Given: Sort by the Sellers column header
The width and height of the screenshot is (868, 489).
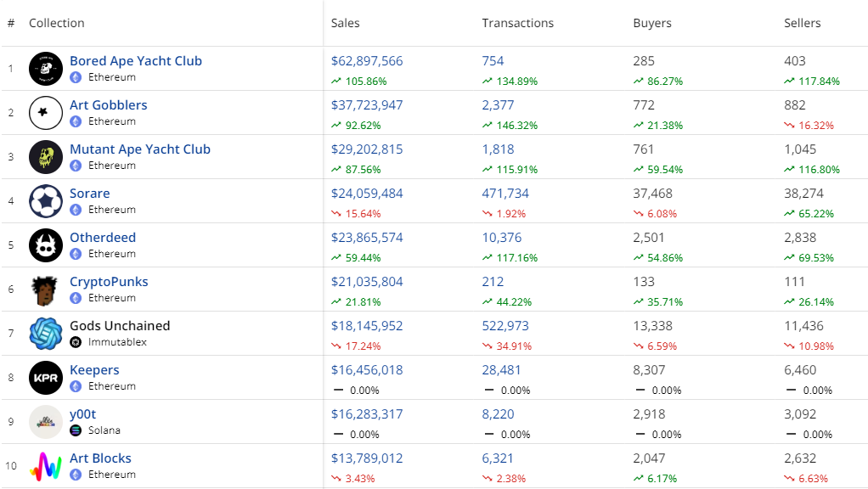Looking at the screenshot, I should click(803, 23).
